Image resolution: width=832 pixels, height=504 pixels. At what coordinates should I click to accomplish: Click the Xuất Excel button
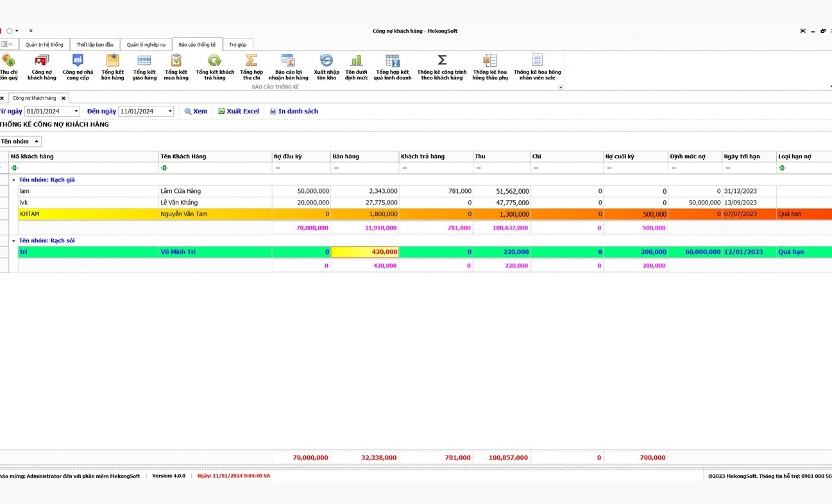tap(239, 112)
